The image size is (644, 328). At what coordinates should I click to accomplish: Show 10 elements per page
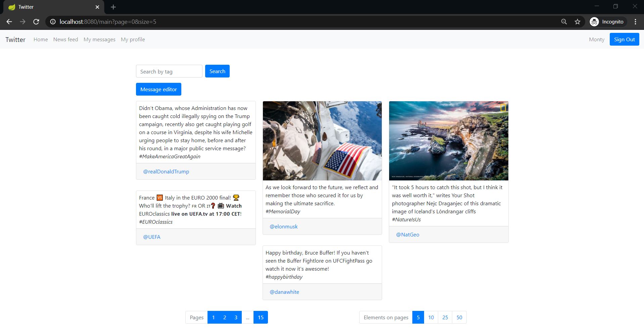pyautogui.click(x=431, y=317)
